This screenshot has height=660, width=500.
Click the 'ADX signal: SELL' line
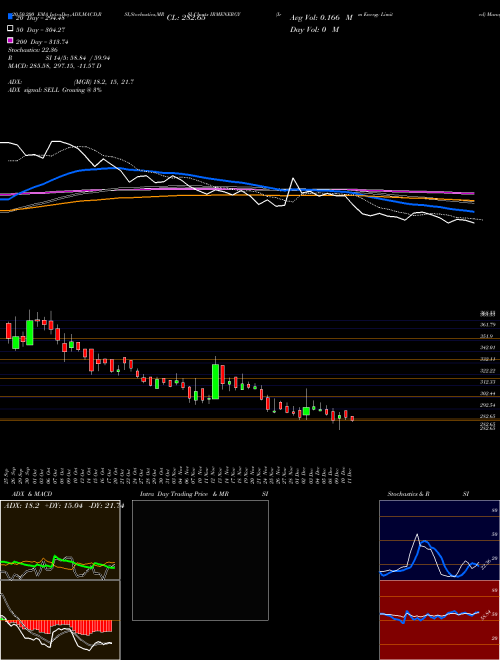pos(55,90)
